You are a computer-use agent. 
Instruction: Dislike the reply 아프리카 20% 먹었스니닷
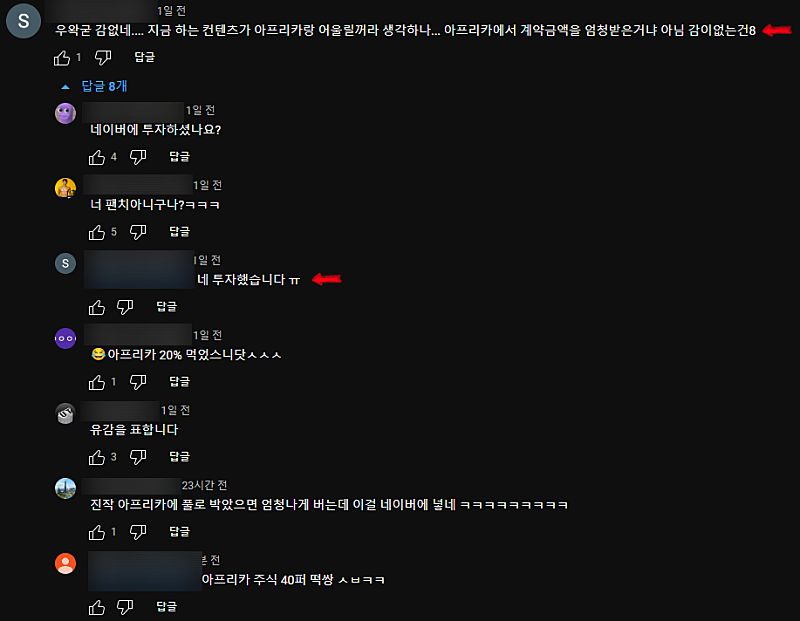(x=138, y=382)
